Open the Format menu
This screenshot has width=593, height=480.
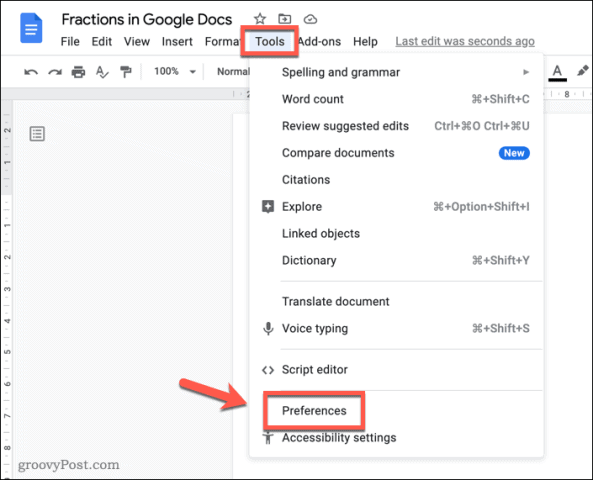222,41
